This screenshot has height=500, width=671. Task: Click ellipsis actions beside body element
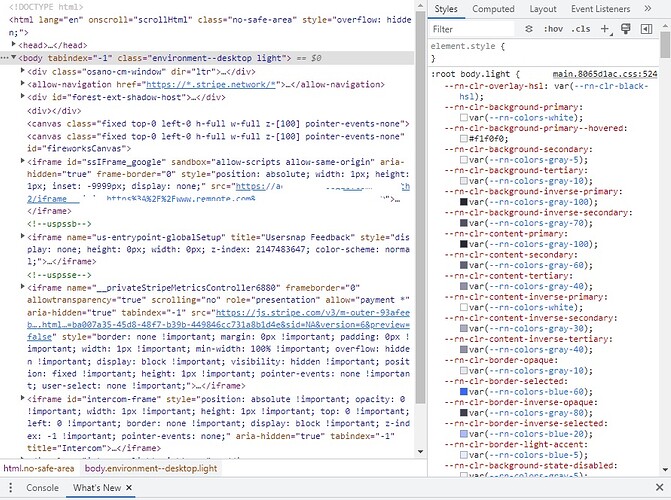[4, 58]
